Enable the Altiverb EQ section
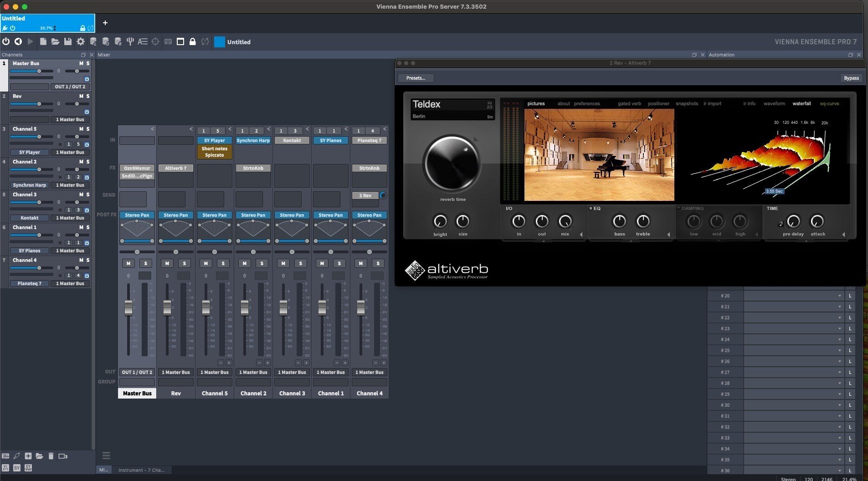The image size is (868, 481). click(591, 208)
